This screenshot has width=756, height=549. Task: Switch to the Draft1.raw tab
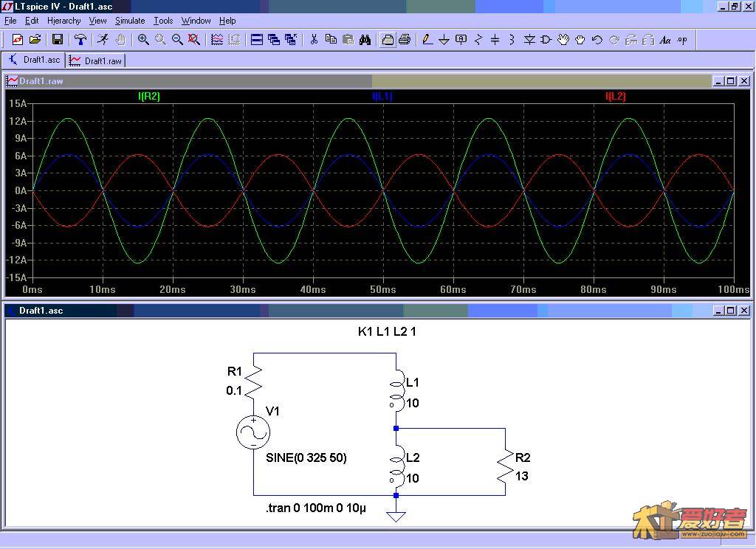96,61
